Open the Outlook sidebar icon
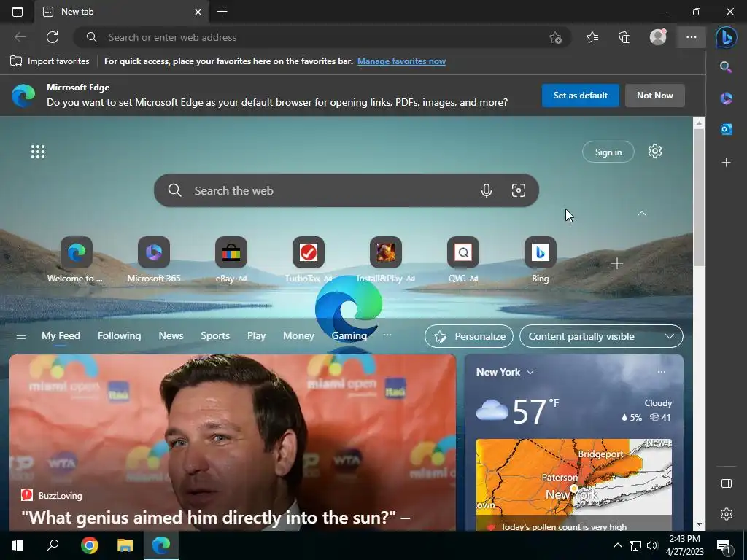Viewport: 747px width, 560px height. (x=726, y=129)
